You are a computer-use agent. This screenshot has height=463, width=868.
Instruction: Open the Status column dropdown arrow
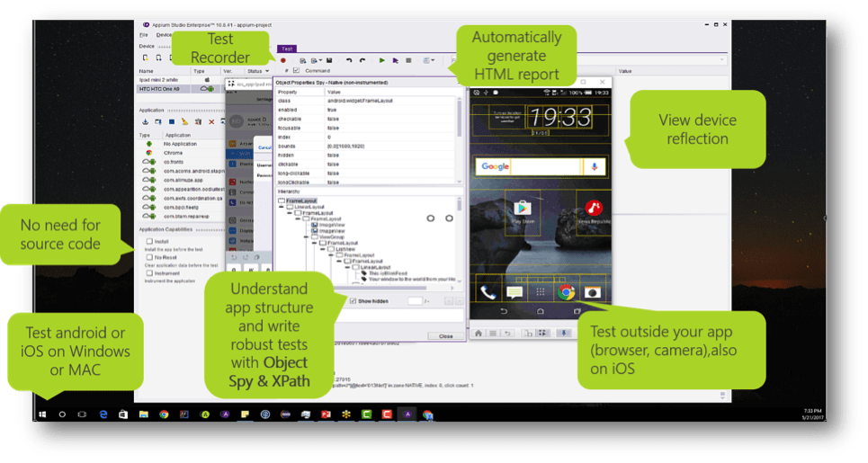click(x=267, y=71)
